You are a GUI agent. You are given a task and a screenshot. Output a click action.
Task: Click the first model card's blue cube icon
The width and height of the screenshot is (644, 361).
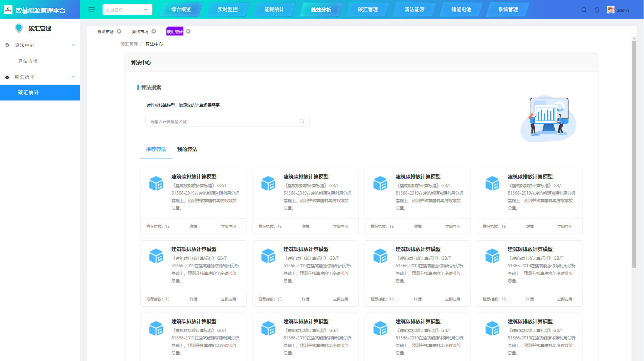pos(156,183)
